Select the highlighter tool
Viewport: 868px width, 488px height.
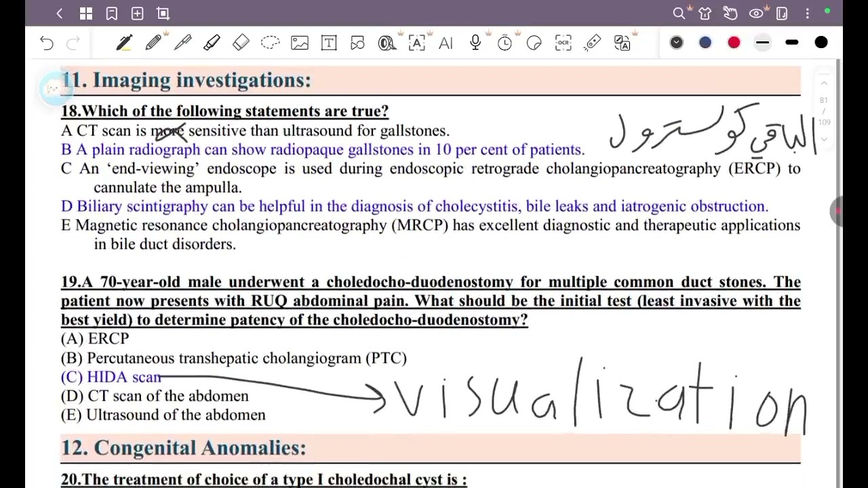212,43
